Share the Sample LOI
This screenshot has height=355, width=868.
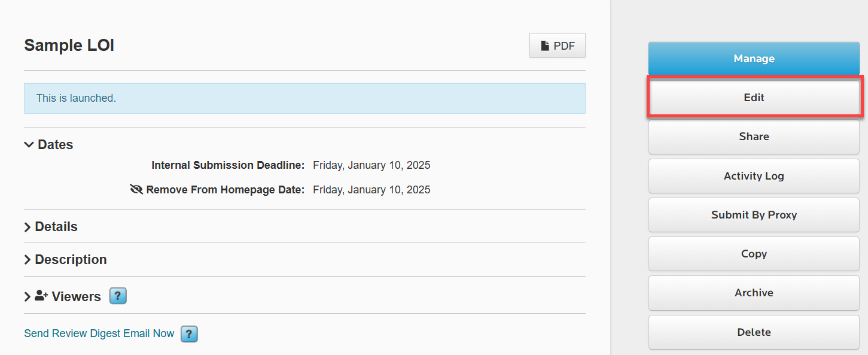click(753, 136)
